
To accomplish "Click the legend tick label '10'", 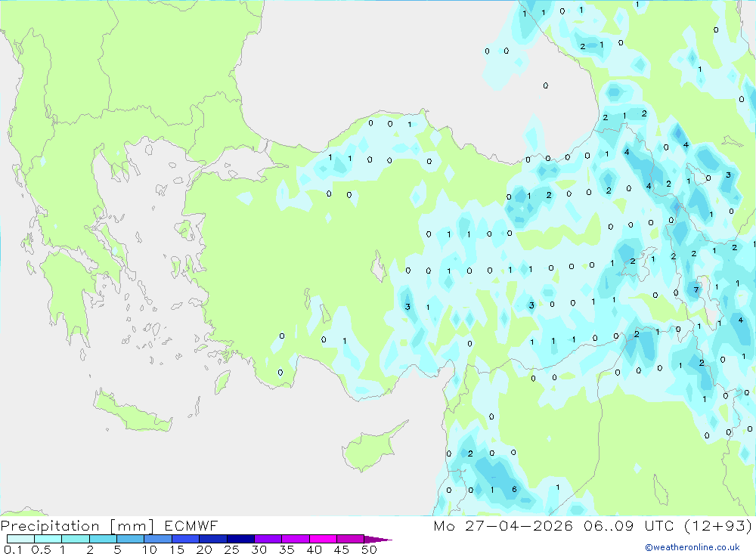I will coord(149,549).
